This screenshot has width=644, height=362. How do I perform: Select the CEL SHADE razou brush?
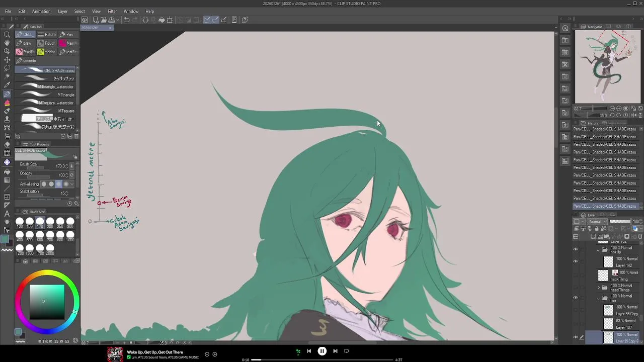pyautogui.click(x=47, y=70)
